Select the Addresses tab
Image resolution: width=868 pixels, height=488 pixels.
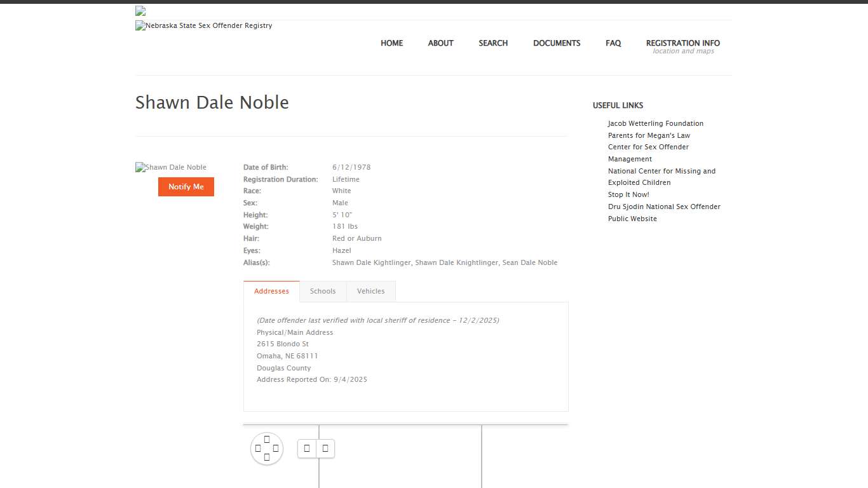coord(271,290)
